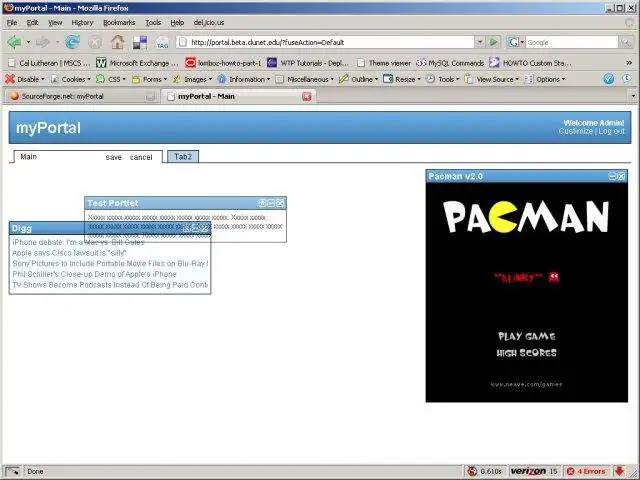The image size is (640, 480).
Task: Close the Digg portlet
Action: click(204, 228)
